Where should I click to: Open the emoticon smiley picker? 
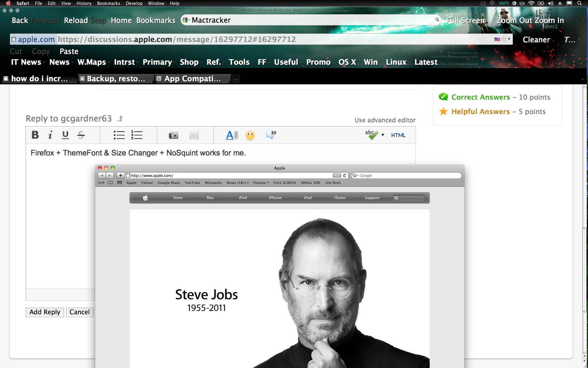250,135
